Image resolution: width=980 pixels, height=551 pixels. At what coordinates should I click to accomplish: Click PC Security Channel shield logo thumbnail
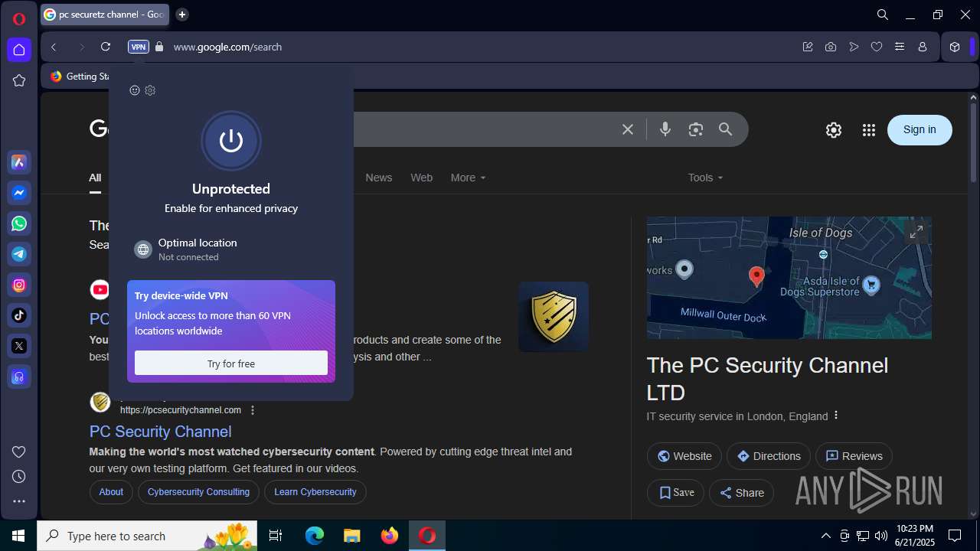554,317
